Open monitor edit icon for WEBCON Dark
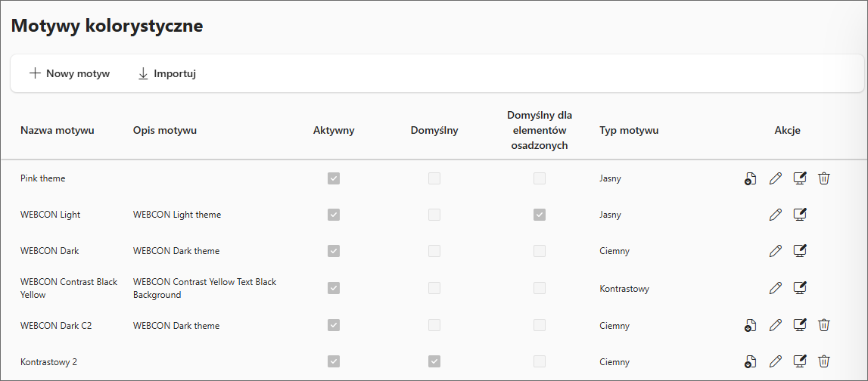Image resolution: width=868 pixels, height=381 pixels. click(x=799, y=251)
